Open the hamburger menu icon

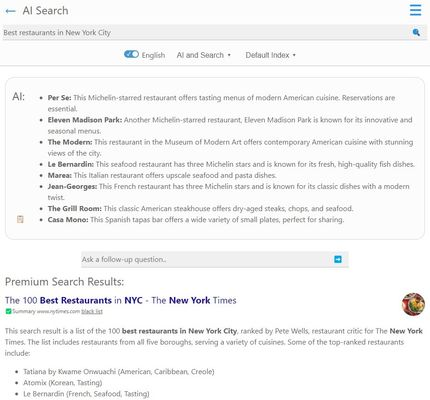click(x=415, y=10)
